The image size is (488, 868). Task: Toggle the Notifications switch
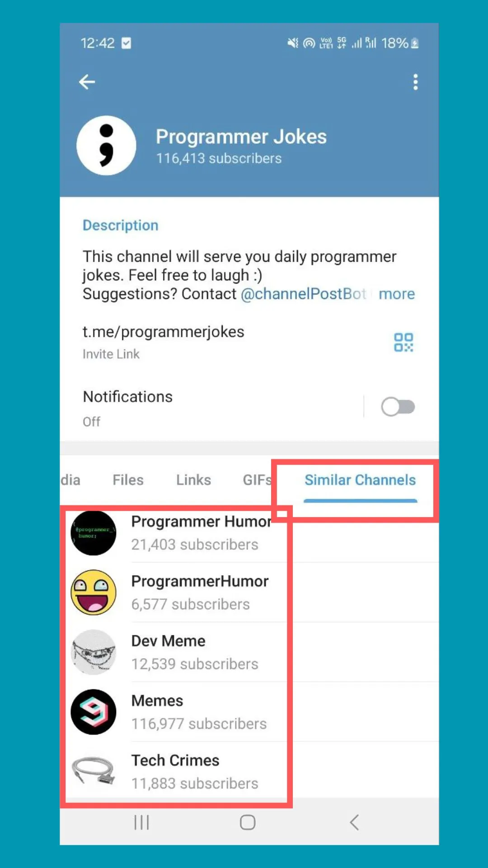(x=398, y=406)
